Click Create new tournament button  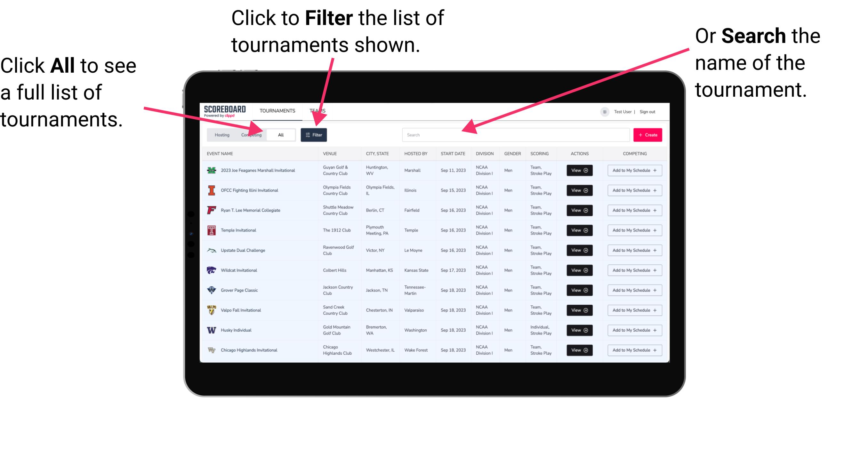click(648, 134)
